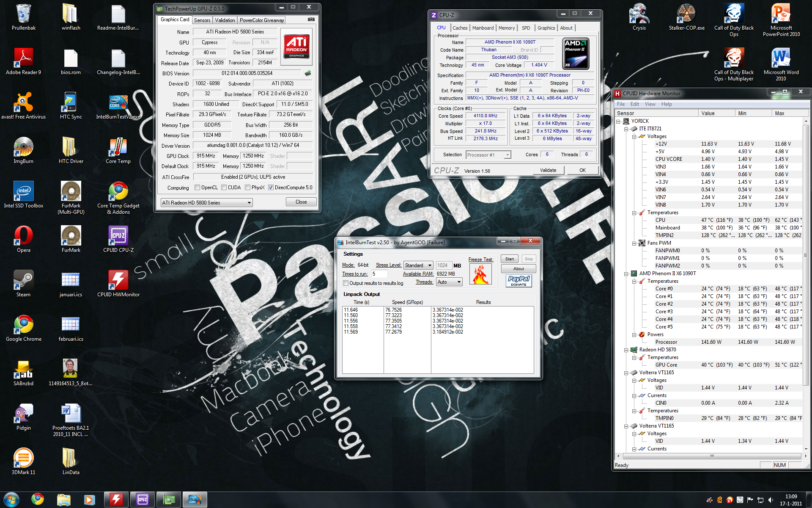
Task: Switch to the SPD tab in CPU-Z
Action: [x=526, y=28]
